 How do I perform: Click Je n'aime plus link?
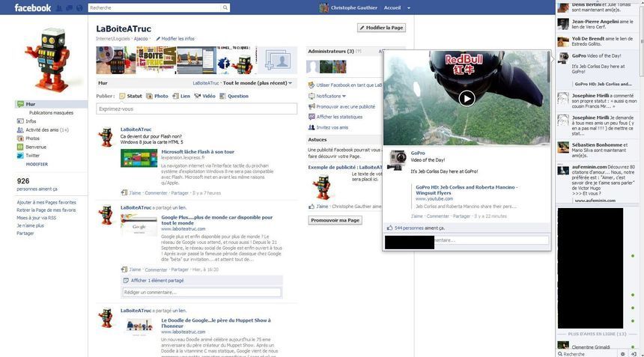(x=30, y=226)
